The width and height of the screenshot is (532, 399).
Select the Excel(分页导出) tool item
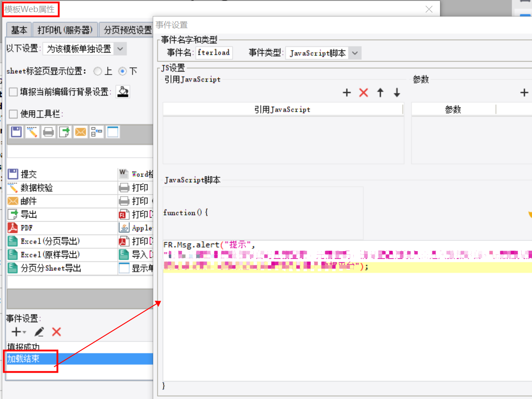click(x=62, y=241)
